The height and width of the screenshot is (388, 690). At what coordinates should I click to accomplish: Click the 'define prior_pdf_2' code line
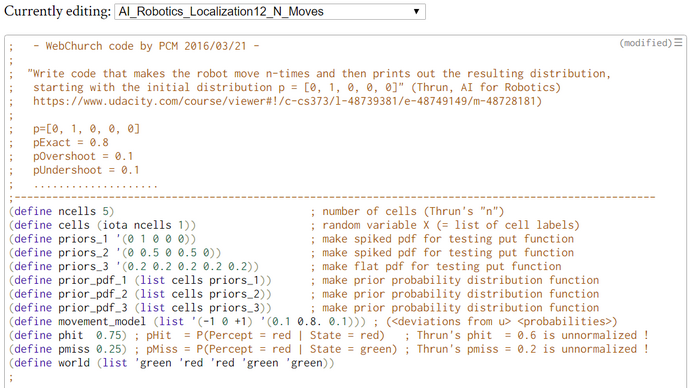click(140, 294)
